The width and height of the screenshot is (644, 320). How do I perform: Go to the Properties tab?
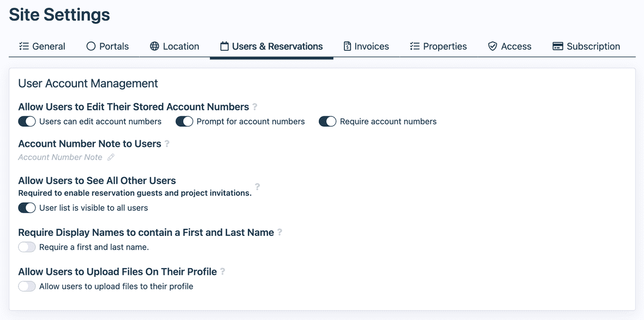point(438,46)
